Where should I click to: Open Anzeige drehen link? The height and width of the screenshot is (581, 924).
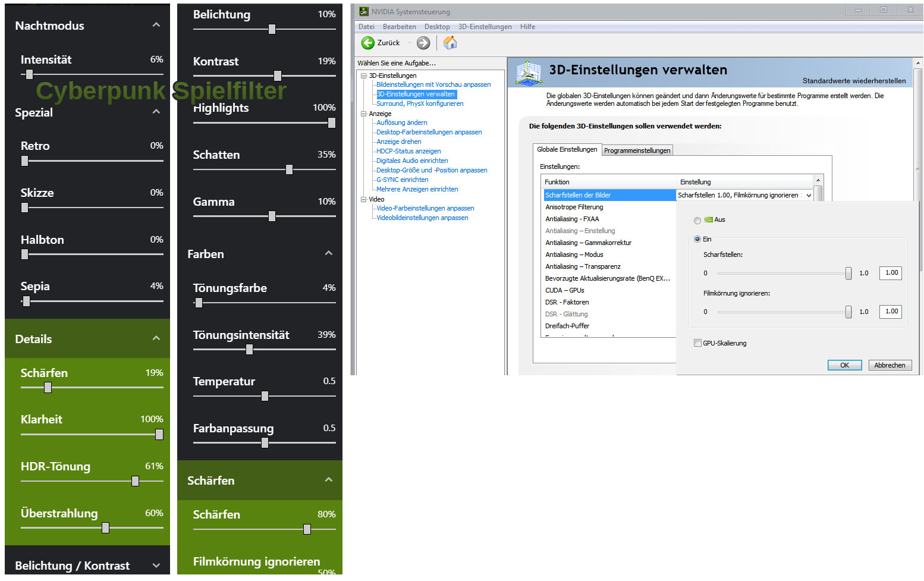coord(398,142)
